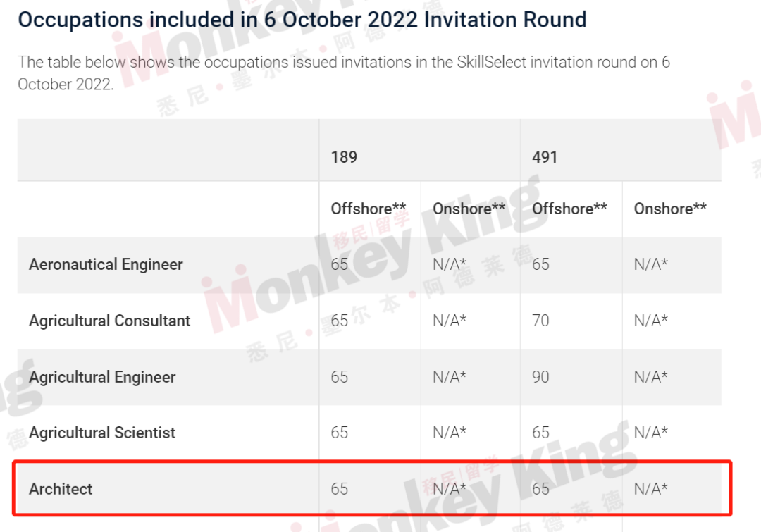761x532 pixels.
Task: Click the Offshore** subheader under 189
Action: [x=369, y=209]
